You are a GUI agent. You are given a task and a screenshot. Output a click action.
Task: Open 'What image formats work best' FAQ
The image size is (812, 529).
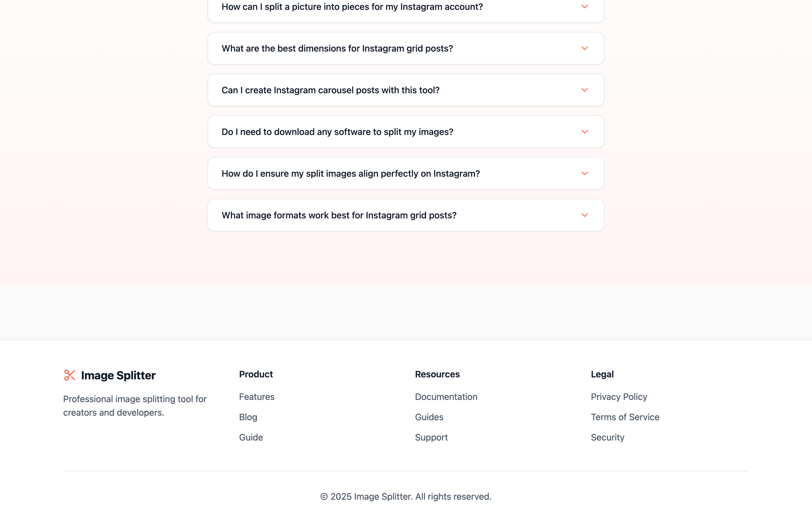pos(406,215)
